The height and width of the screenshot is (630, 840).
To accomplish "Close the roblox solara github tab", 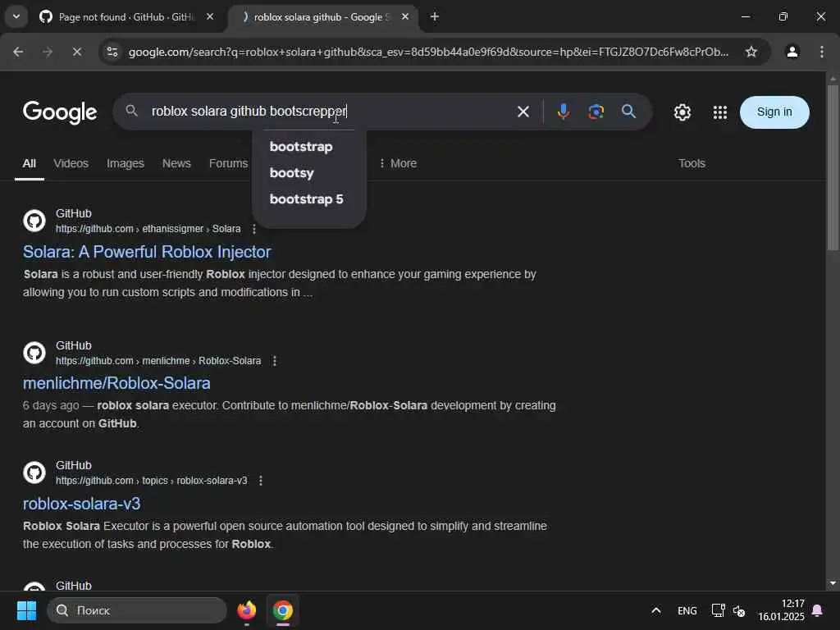I will click(x=405, y=17).
